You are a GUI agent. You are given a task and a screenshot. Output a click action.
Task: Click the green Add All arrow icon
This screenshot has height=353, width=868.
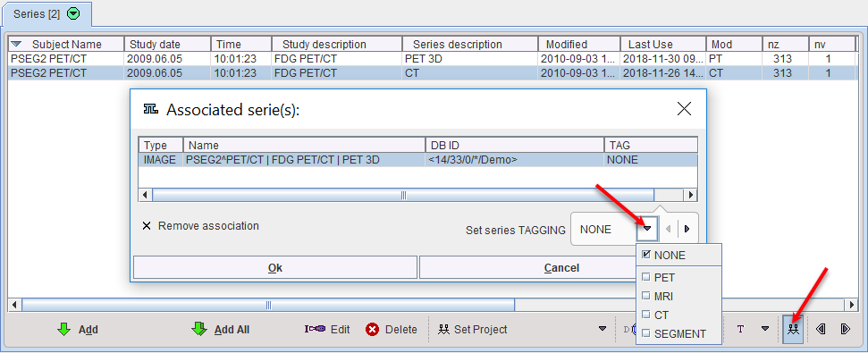[198, 329]
